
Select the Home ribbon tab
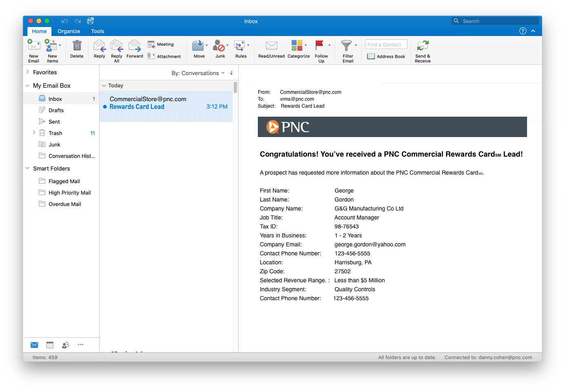coord(40,31)
